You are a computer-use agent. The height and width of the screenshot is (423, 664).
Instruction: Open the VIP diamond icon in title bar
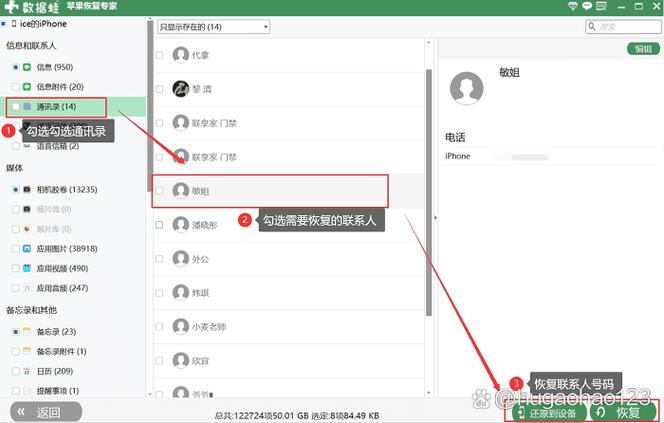tap(572, 6)
